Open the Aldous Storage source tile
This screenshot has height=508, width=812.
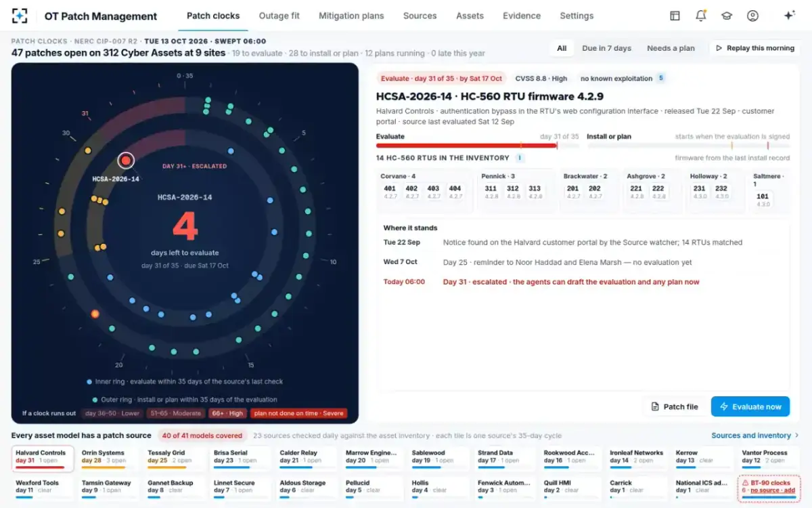[307, 488]
